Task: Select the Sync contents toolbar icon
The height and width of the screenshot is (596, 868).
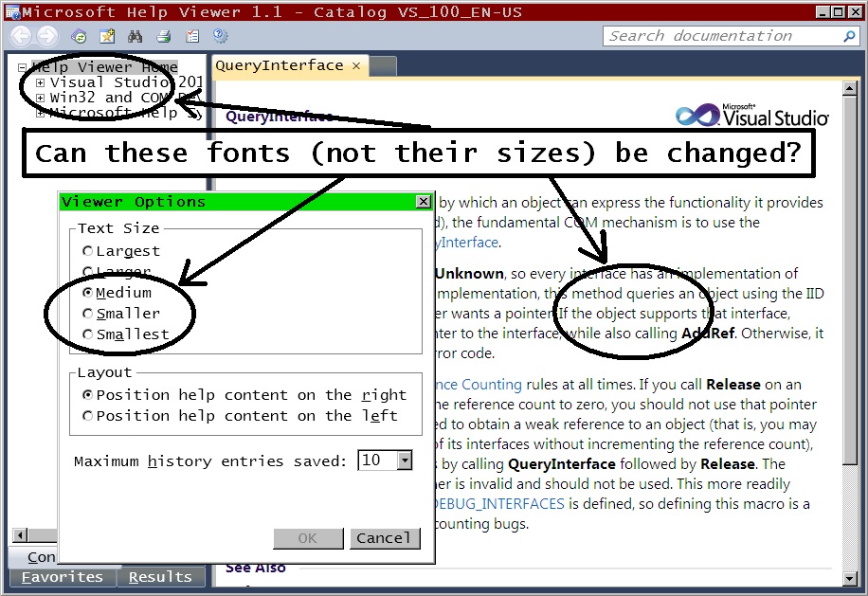Action: pyautogui.click(x=78, y=36)
